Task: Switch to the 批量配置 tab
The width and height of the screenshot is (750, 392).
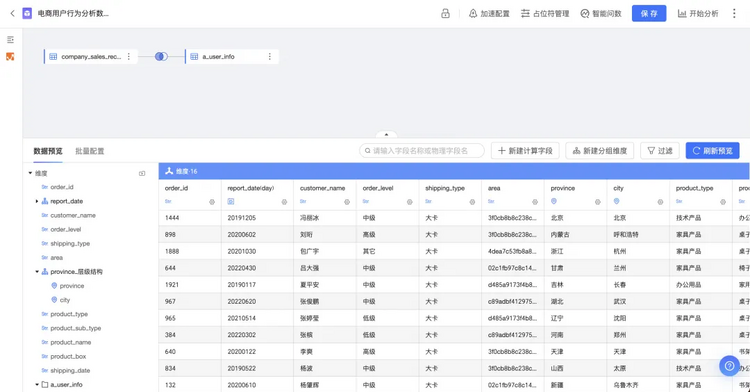Action: click(x=89, y=151)
